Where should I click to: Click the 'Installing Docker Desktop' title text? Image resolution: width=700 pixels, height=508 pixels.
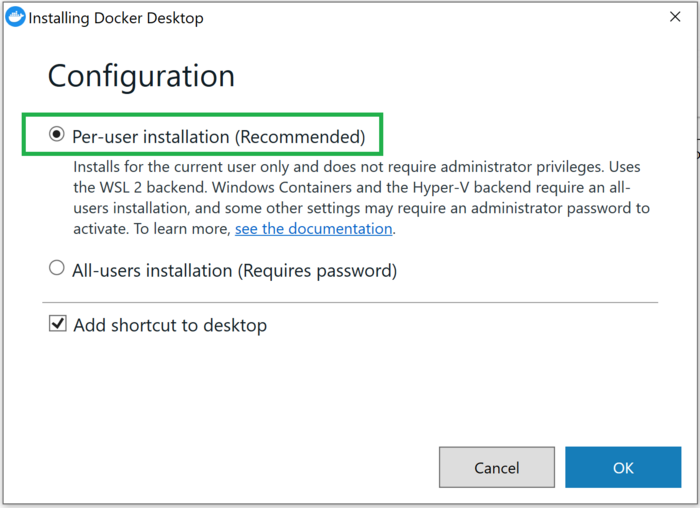(x=116, y=18)
